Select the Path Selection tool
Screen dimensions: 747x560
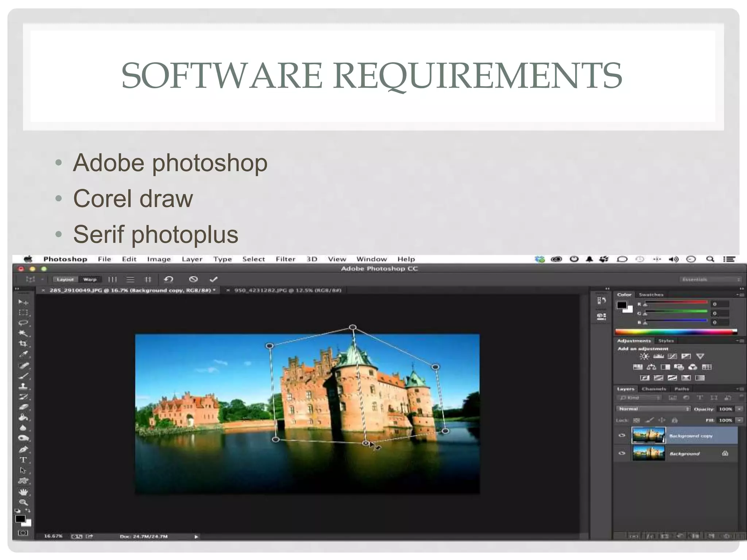[x=23, y=470]
